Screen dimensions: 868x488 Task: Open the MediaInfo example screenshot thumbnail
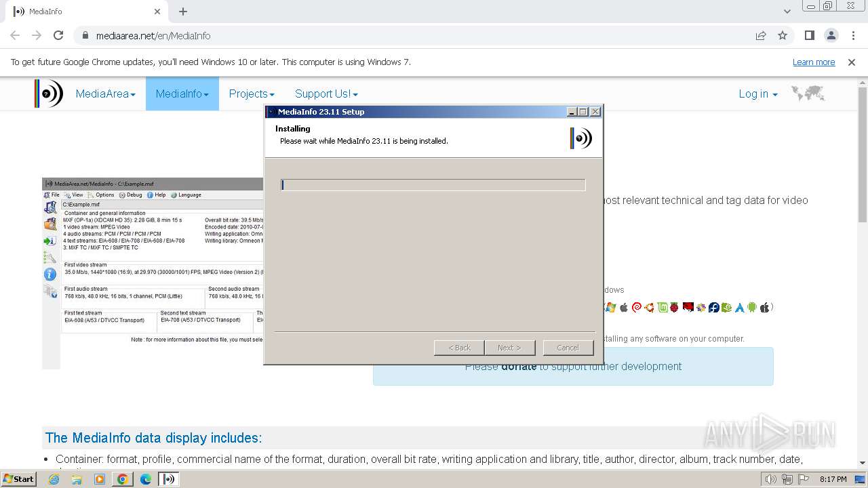[x=153, y=273]
